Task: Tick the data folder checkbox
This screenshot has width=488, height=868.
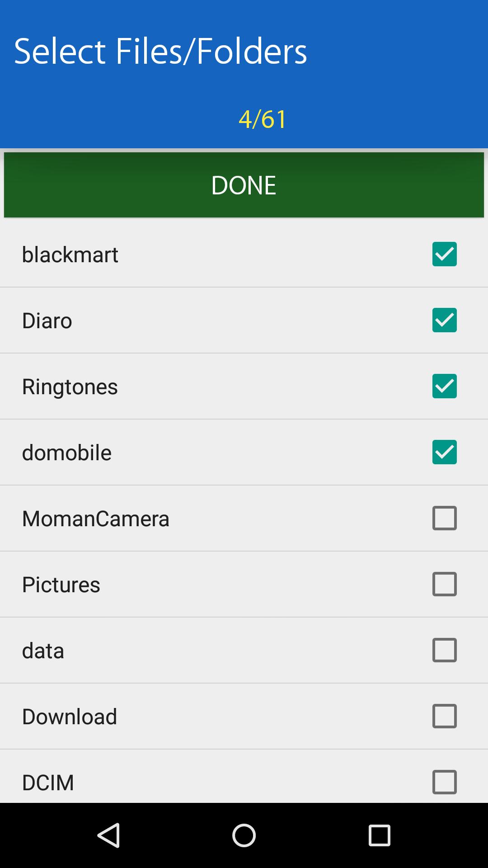Action: 444,650
